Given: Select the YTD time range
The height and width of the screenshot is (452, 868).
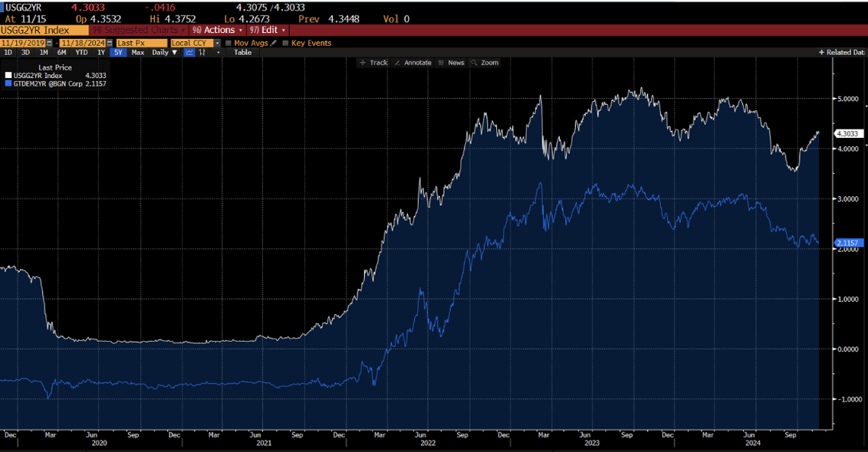Looking at the screenshot, I should pyautogui.click(x=81, y=53).
